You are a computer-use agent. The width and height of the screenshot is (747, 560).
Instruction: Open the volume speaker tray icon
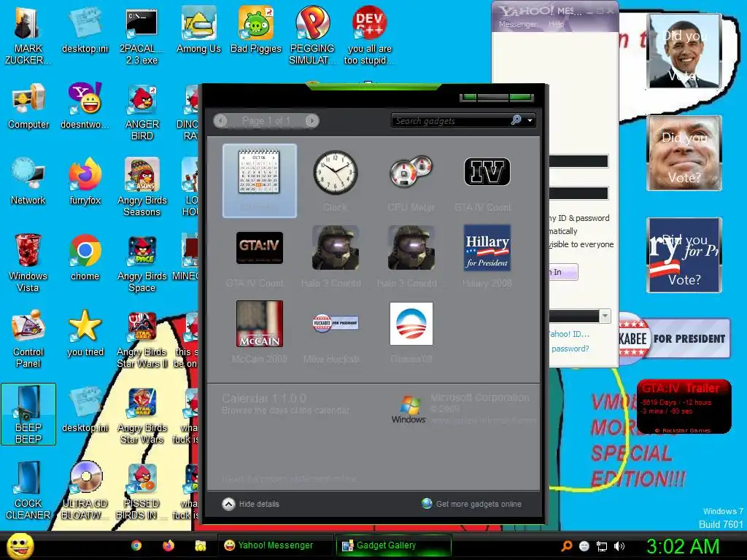[x=619, y=546]
